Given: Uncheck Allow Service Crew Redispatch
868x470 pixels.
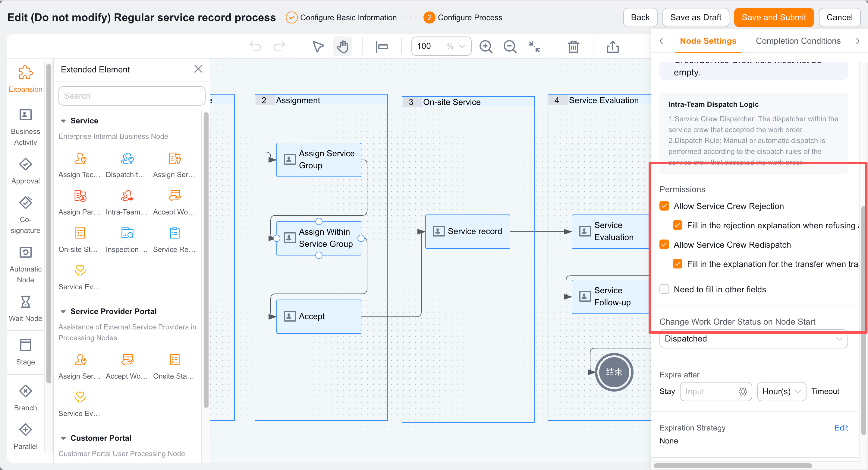Looking at the screenshot, I should (664, 244).
